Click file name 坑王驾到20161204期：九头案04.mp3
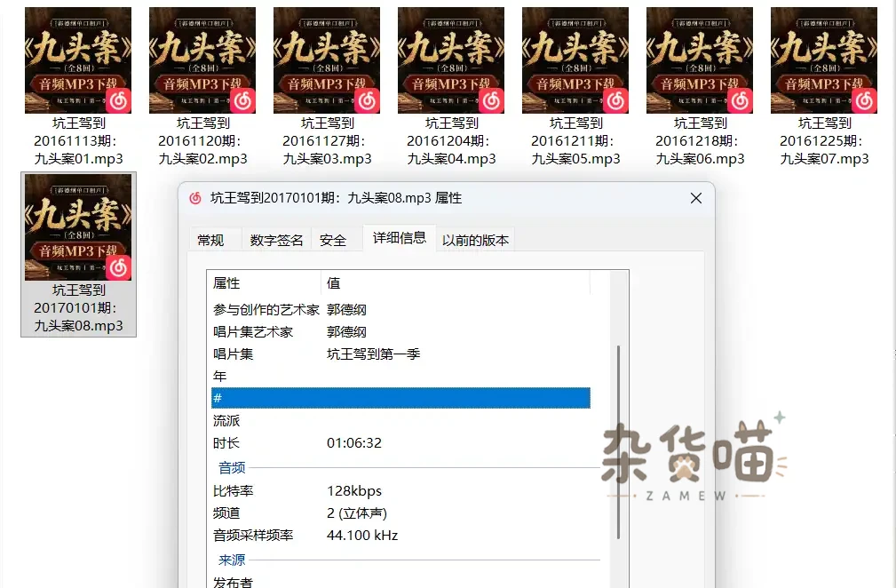This screenshot has height=588, width=896. [451, 141]
